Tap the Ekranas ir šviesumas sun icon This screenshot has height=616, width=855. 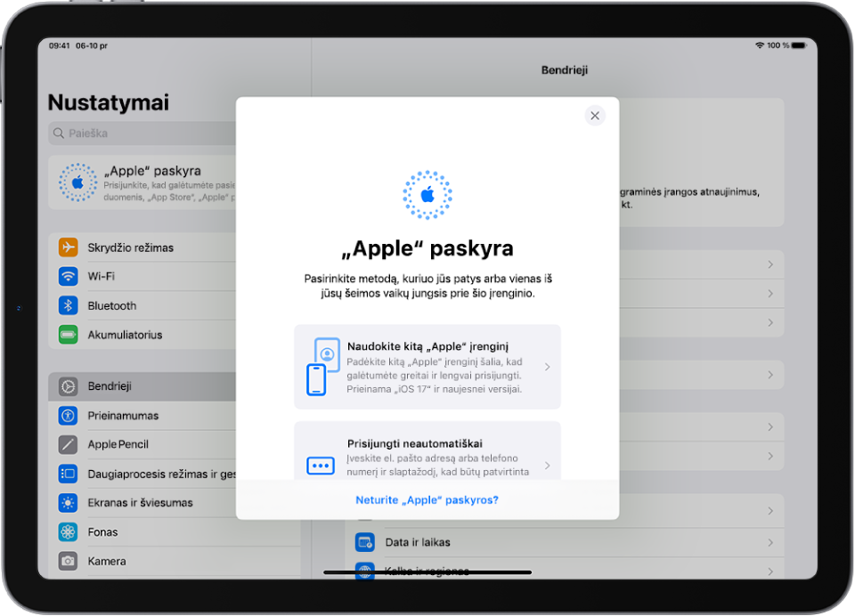tap(69, 503)
